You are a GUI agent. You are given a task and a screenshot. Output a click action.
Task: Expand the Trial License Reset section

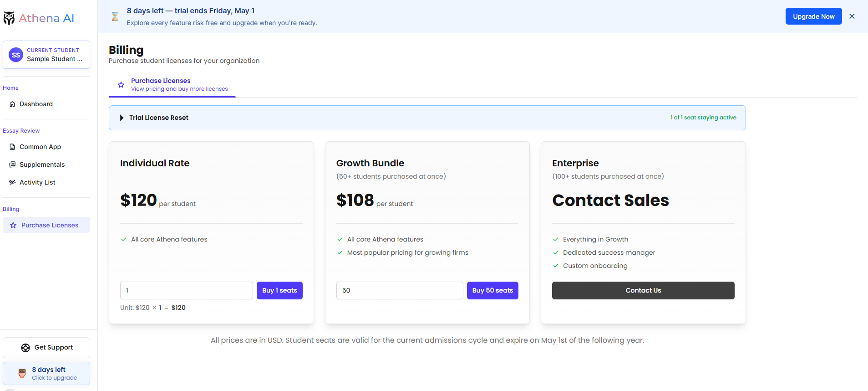[x=122, y=118]
